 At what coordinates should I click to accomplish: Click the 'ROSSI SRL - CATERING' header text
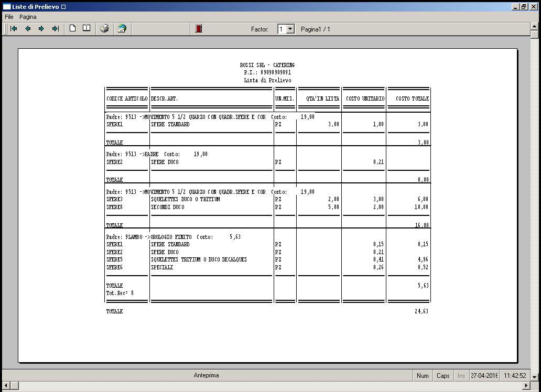pos(267,65)
